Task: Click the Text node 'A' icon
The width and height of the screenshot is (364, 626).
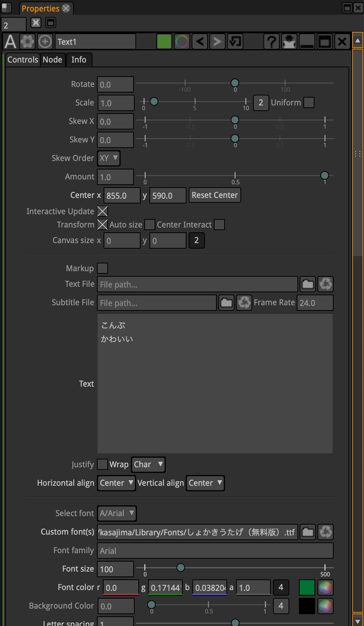Action: click(10, 41)
